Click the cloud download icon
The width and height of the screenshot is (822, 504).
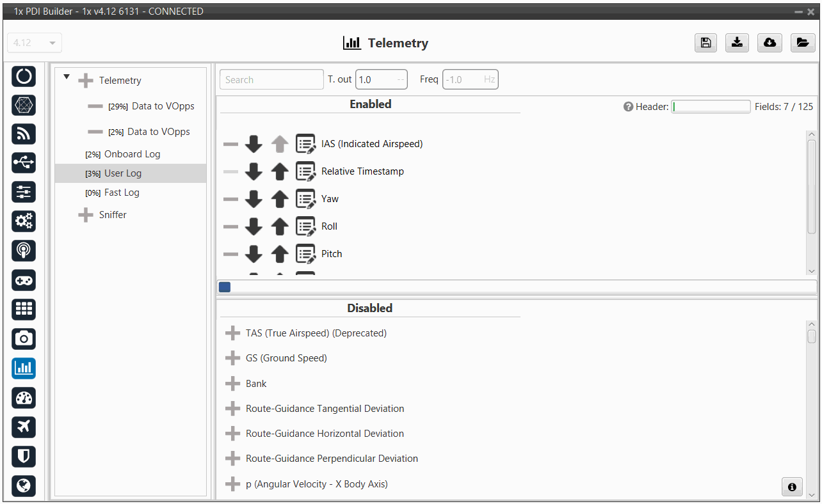click(x=770, y=43)
